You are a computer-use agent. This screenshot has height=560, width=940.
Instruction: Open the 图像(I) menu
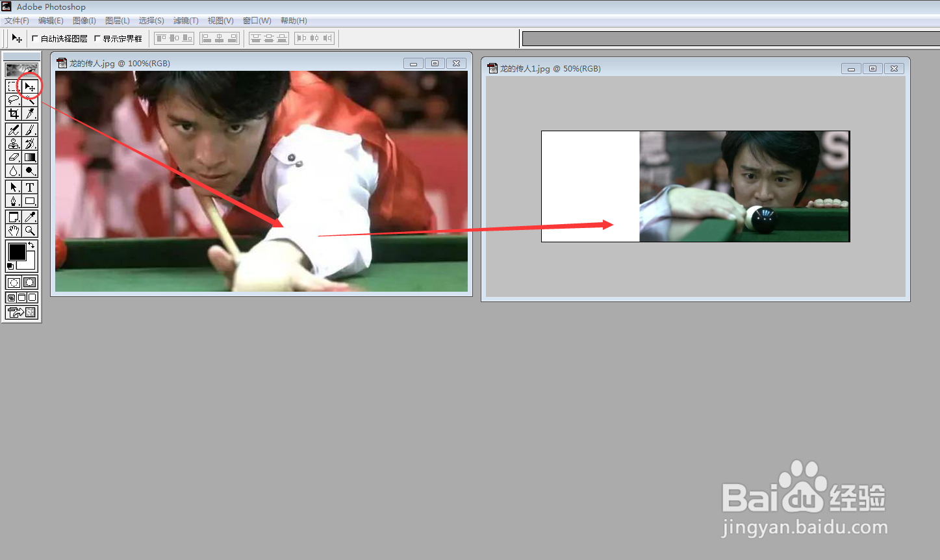[84, 21]
